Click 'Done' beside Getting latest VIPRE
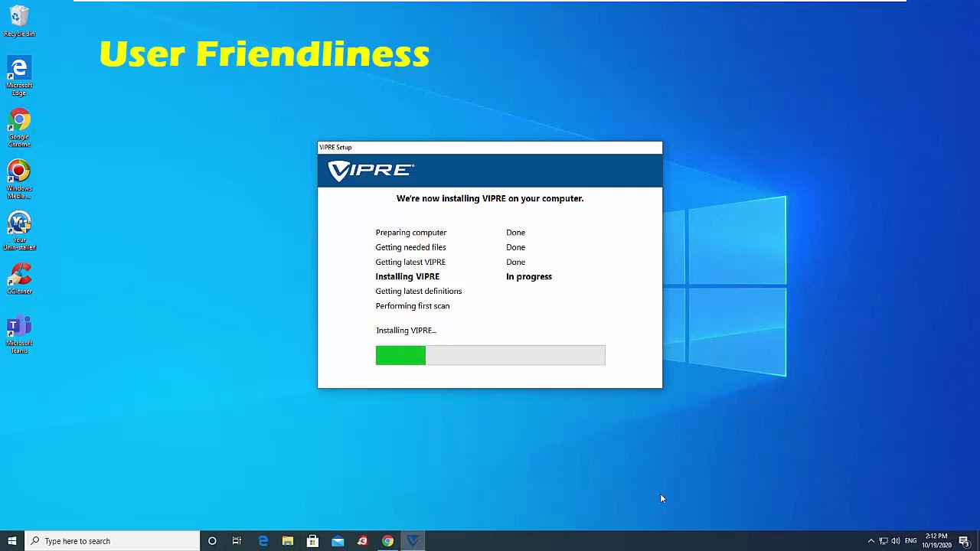Screen dimensions: 980x551 click(515, 262)
